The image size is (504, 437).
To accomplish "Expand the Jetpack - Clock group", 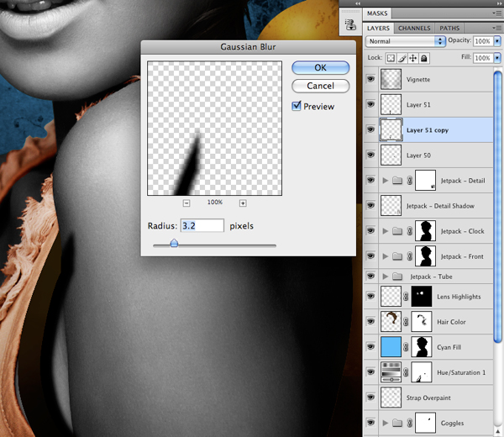I will click(385, 231).
